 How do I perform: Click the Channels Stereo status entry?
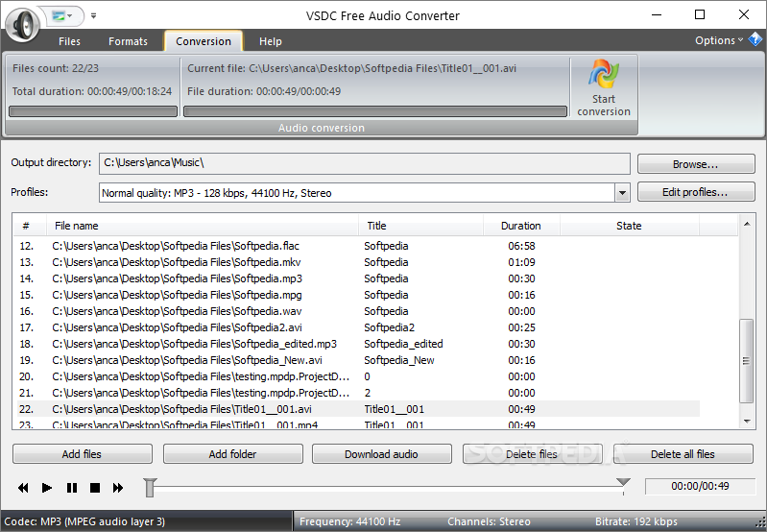[489, 521]
